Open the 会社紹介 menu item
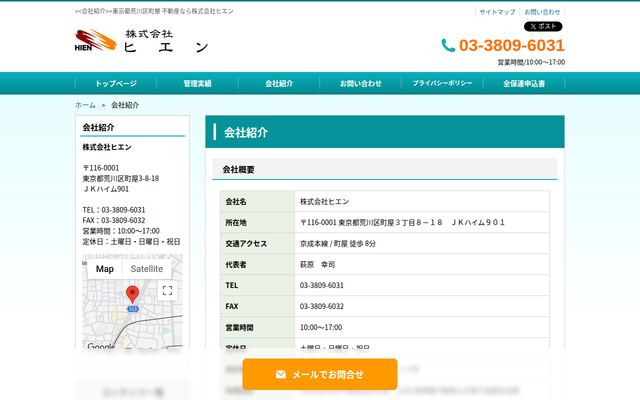The height and width of the screenshot is (400, 640). coord(279,83)
